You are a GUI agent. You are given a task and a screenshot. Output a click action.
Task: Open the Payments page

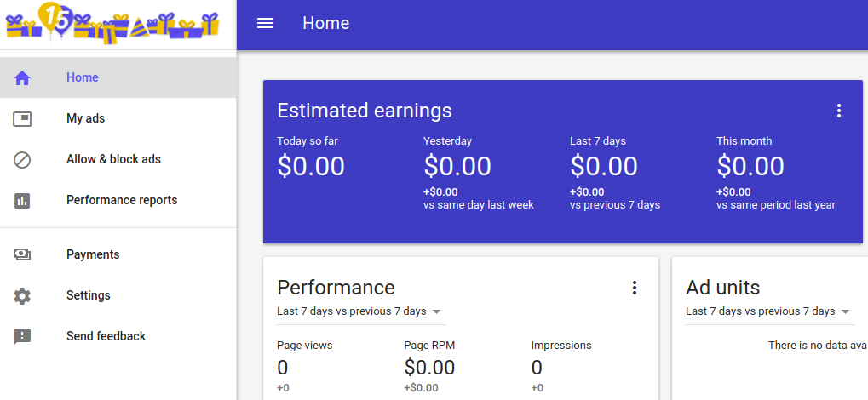coord(93,254)
